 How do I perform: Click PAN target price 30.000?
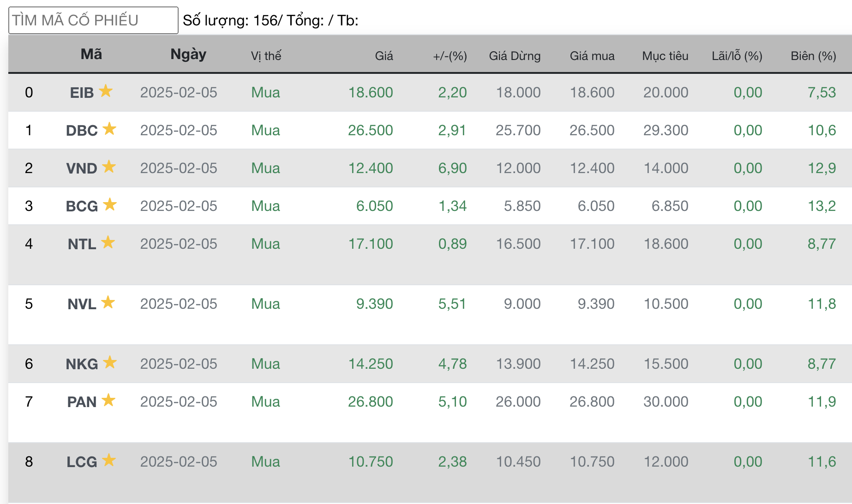coord(666,402)
